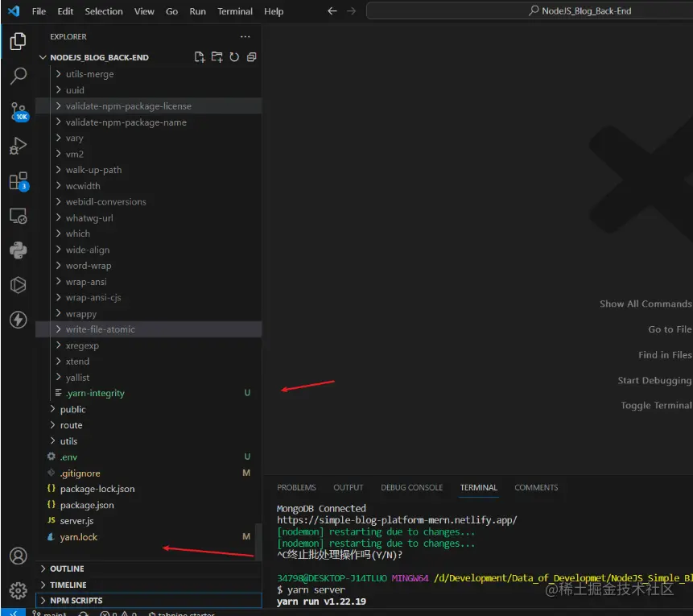693x616 pixels.
Task: Expand the uuid folder
Action: [149, 89]
